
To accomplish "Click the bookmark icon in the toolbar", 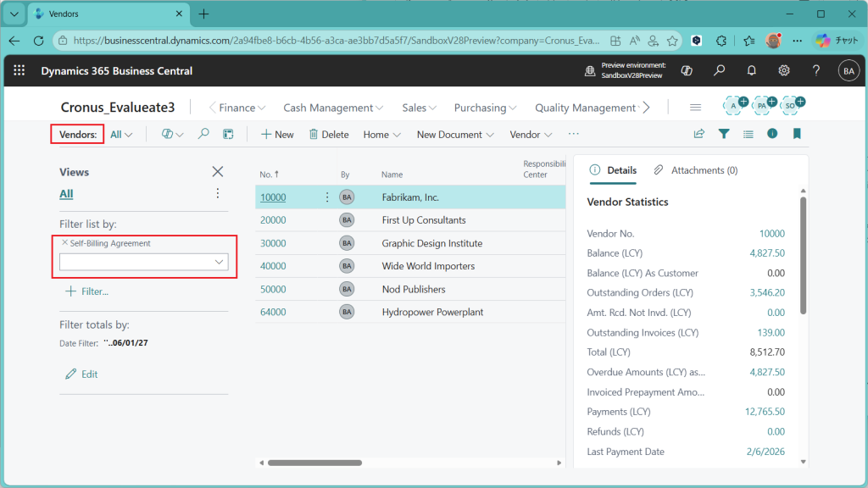I will [797, 134].
